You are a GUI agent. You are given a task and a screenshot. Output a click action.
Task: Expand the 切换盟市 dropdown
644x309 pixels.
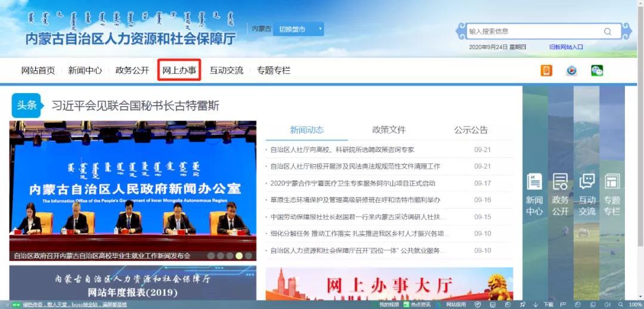point(299,29)
